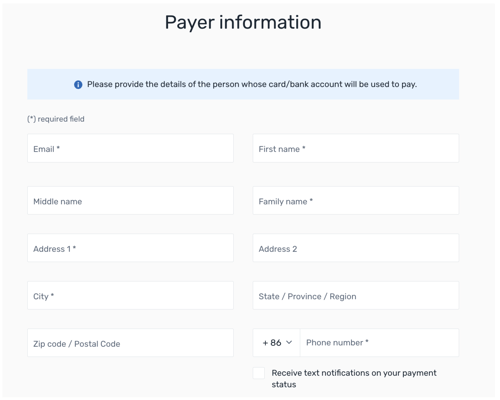
Task: Click the Address 2 field
Action: tap(356, 248)
